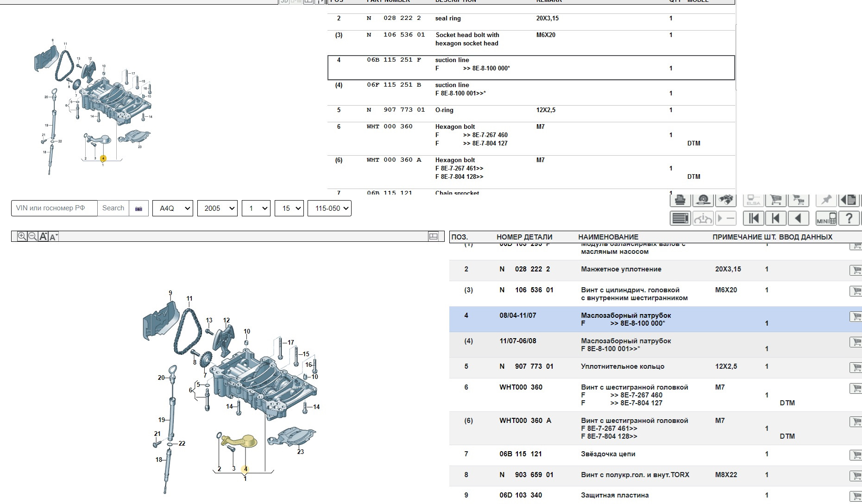
Task: Click the printer icon in the toolbar
Action: (680, 200)
